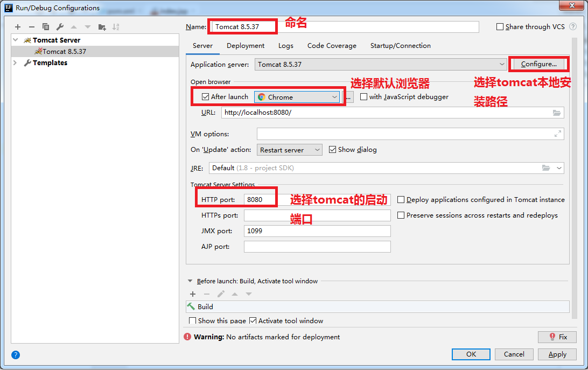This screenshot has width=588, height=370.
Task: Close the Run/Debug Configurations dialog
Action: coord(572,5)
